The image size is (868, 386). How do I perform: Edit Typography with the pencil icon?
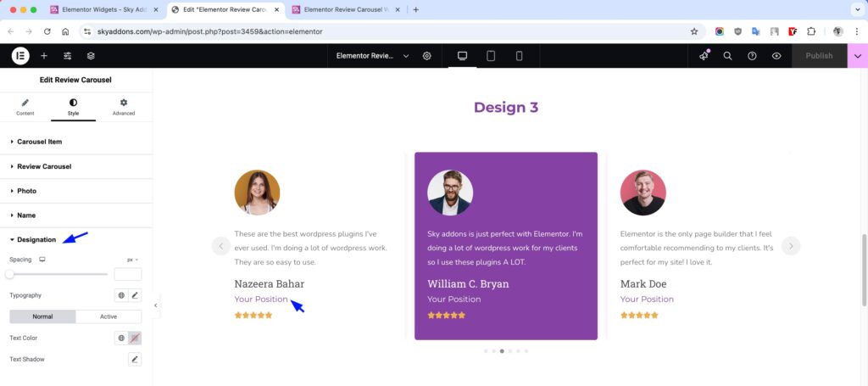135,295
